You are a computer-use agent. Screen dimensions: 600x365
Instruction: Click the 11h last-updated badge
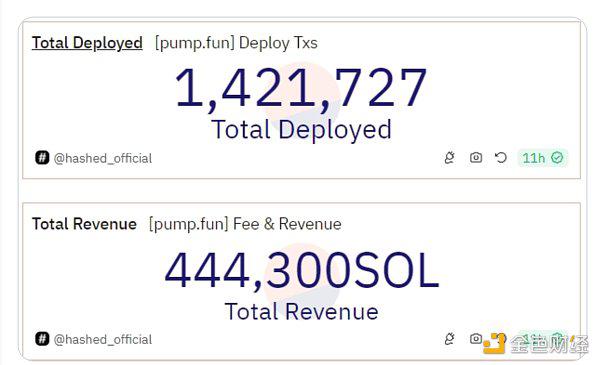[x=543, y=158]
